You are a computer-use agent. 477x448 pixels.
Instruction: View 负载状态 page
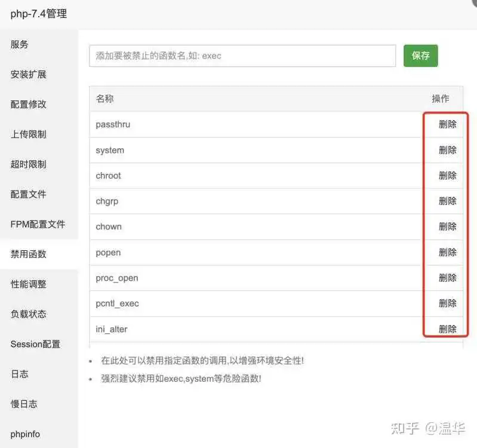coord(28,314)
